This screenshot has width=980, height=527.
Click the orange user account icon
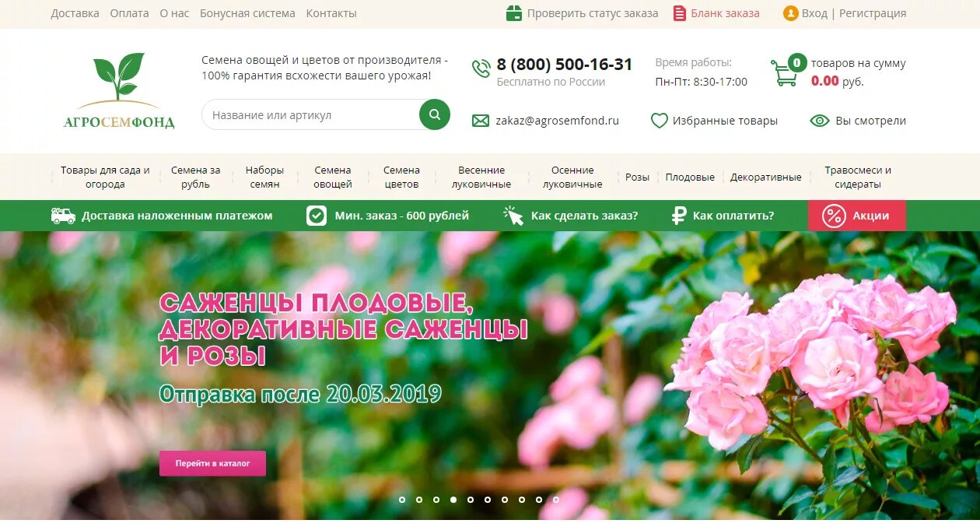point(791,13)
